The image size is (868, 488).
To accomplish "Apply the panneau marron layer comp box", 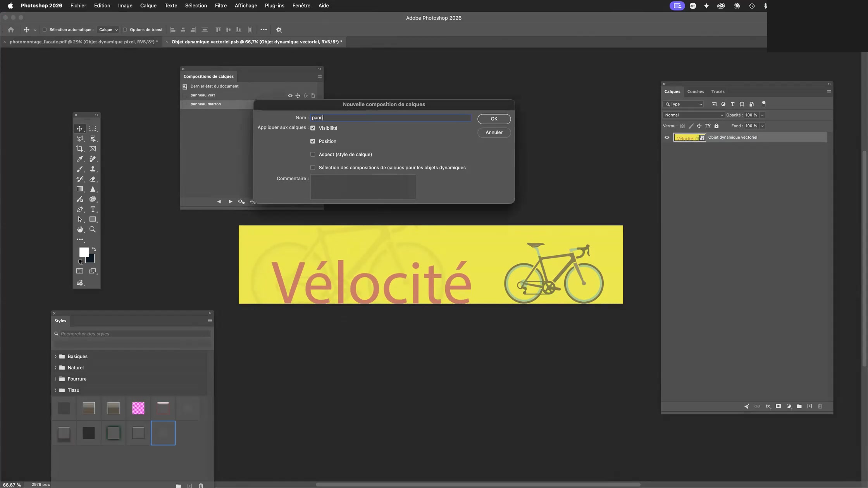I will [x=185, y=104].
